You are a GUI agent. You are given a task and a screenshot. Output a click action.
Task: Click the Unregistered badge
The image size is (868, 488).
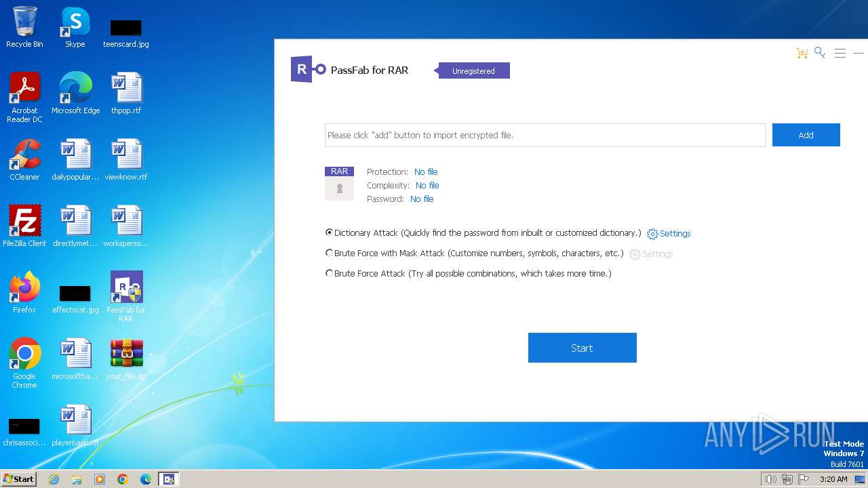[x=473, y=70]
